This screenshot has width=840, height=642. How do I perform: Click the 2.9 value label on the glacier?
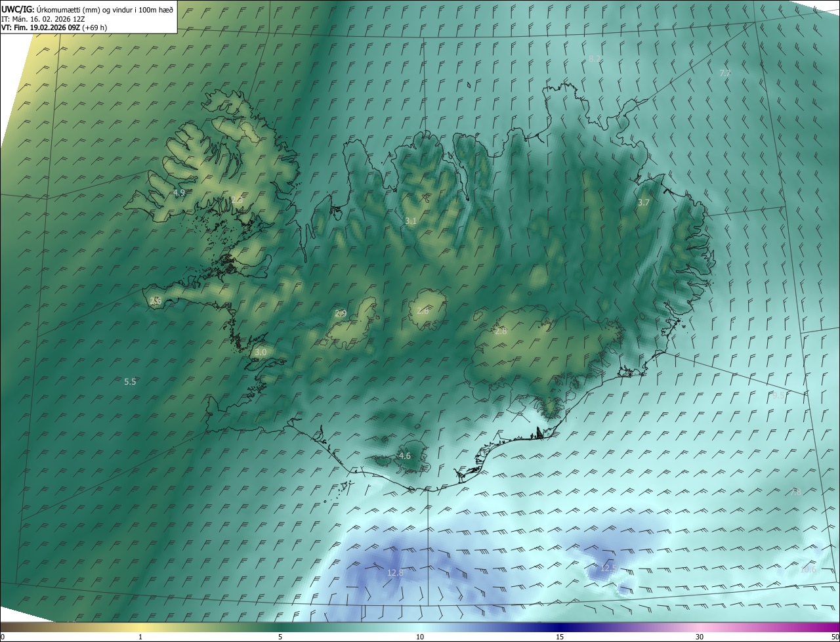click(341, 314)
